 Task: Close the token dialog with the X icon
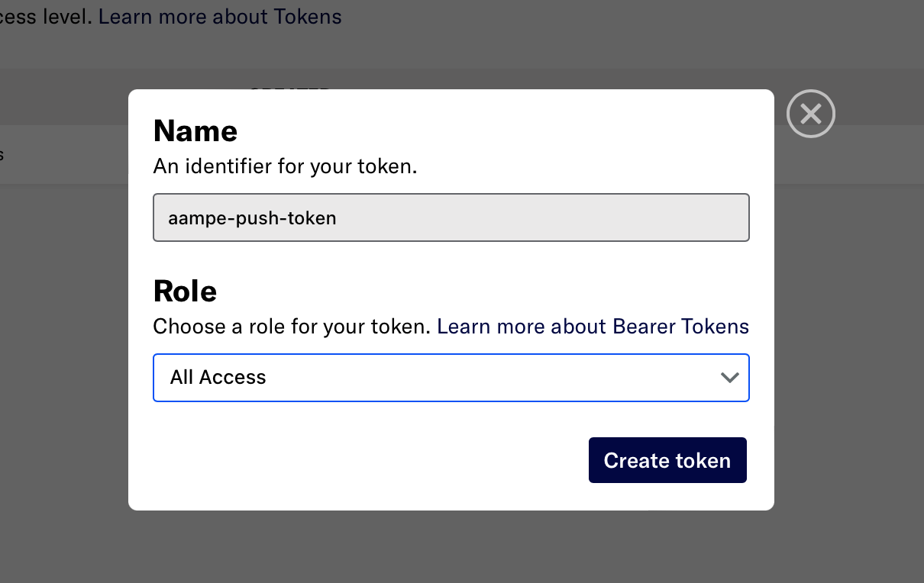(810, 114)
